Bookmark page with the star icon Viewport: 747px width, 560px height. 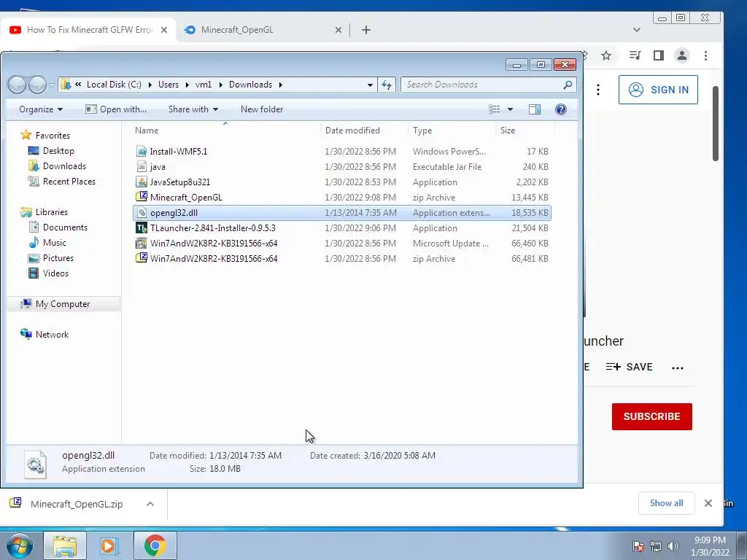[606, 55]
